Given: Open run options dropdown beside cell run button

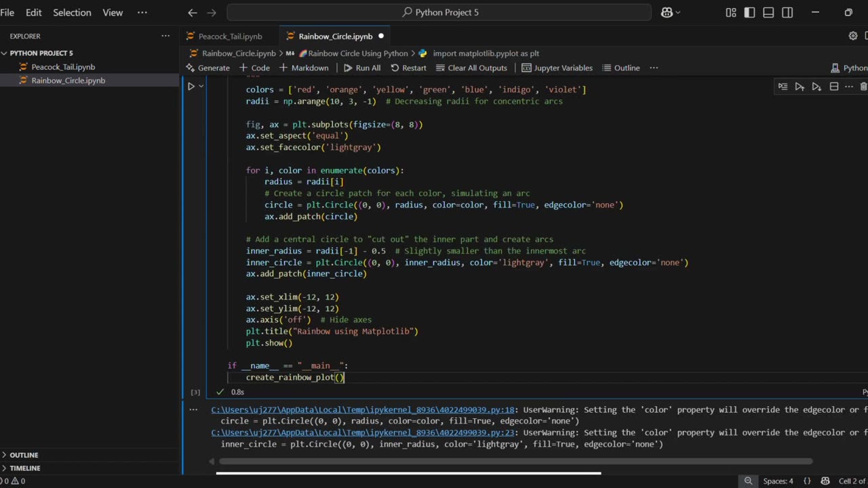Looking at the screenshot, I should 201,86.
